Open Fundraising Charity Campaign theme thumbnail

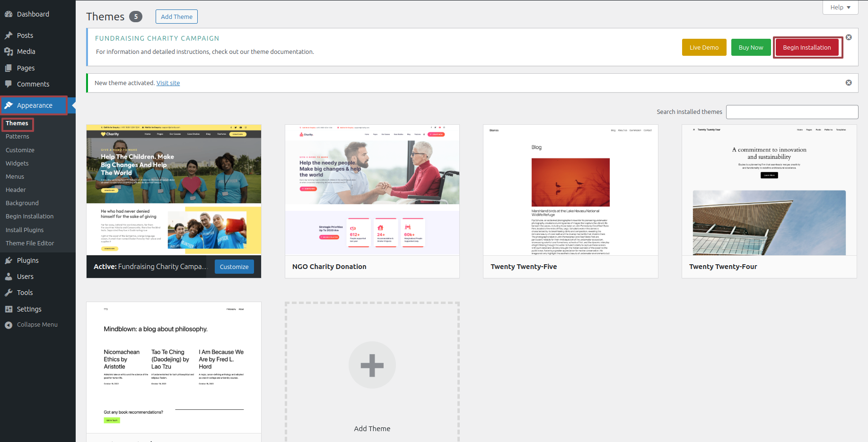tap(174, 190)
